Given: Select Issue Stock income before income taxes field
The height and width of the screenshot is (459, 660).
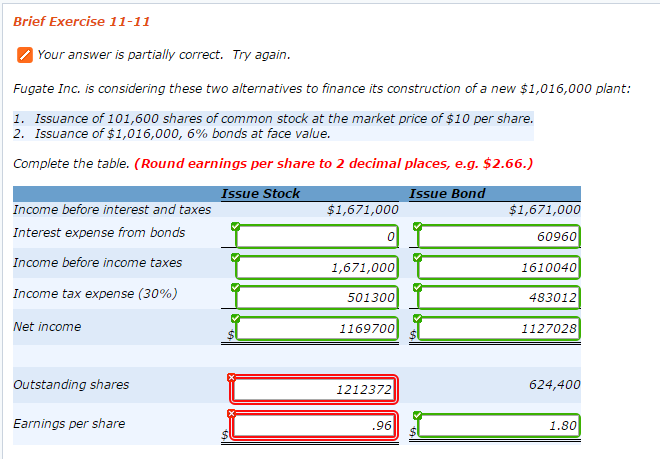Looking at the screenshot, I should click(x=317, y=267).
